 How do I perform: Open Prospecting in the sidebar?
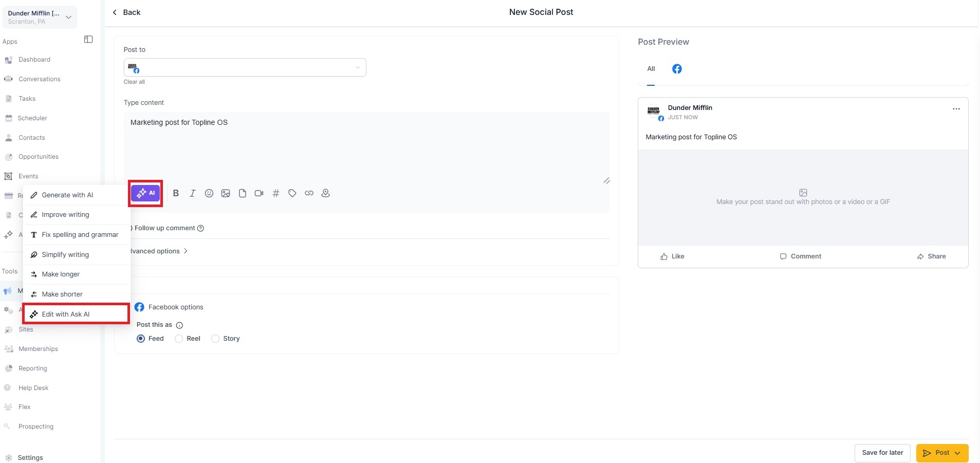(36, 427)
